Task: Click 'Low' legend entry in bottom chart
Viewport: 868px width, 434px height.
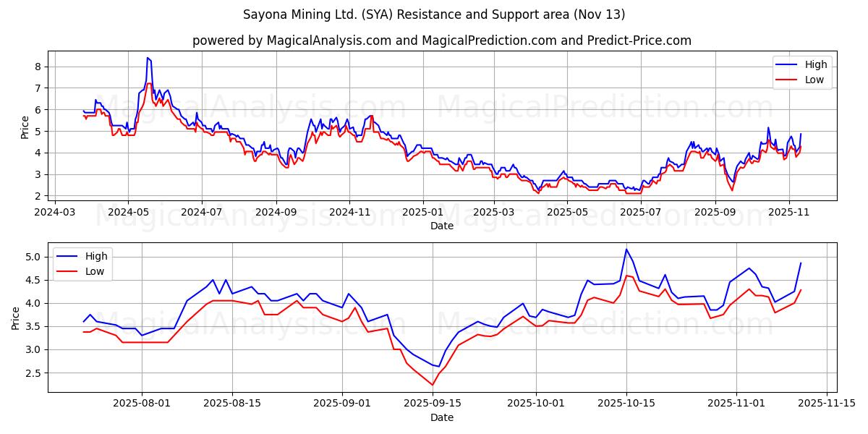Action: point(94,271)
